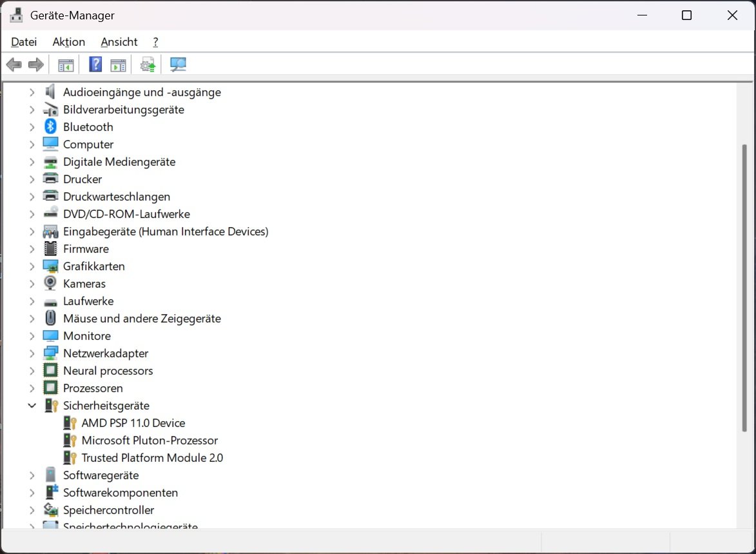This screenshot has height=554, width=756.
Task: Select the Firmware label
Action: [86, 248]
